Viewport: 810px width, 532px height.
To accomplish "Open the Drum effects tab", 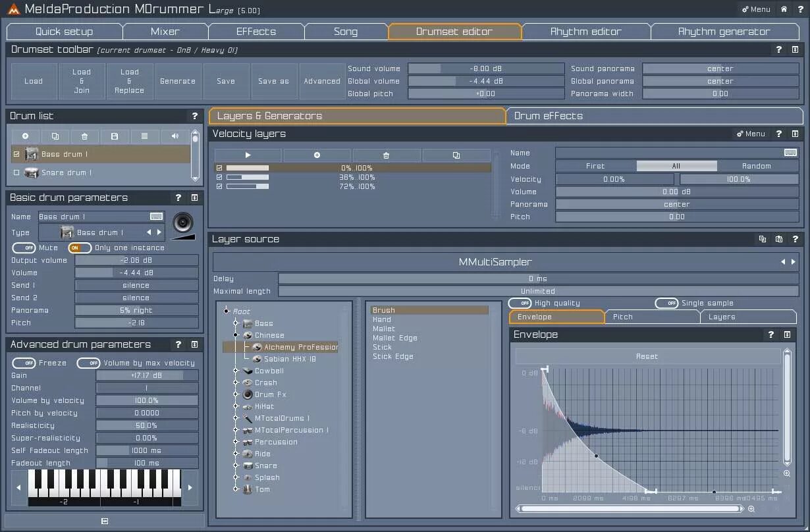I will tap(654, 116).
